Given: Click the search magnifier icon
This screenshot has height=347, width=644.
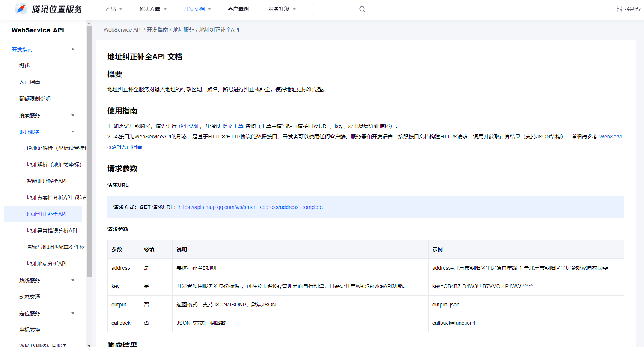Looking at the screenshot, I should 361,9.
